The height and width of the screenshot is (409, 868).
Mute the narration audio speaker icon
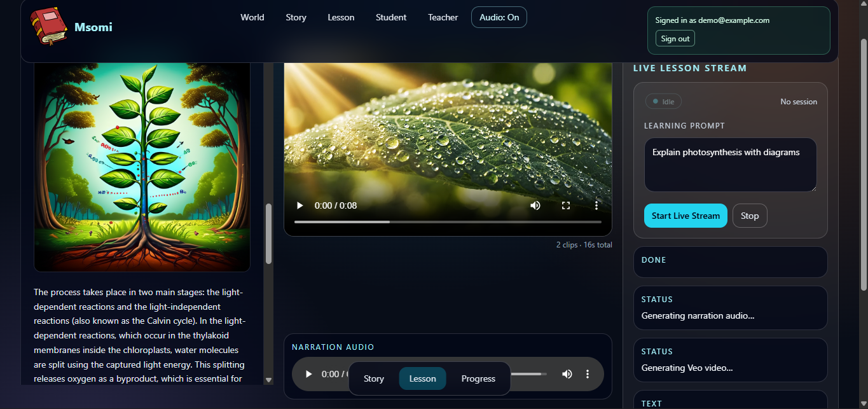click(567, 374)
